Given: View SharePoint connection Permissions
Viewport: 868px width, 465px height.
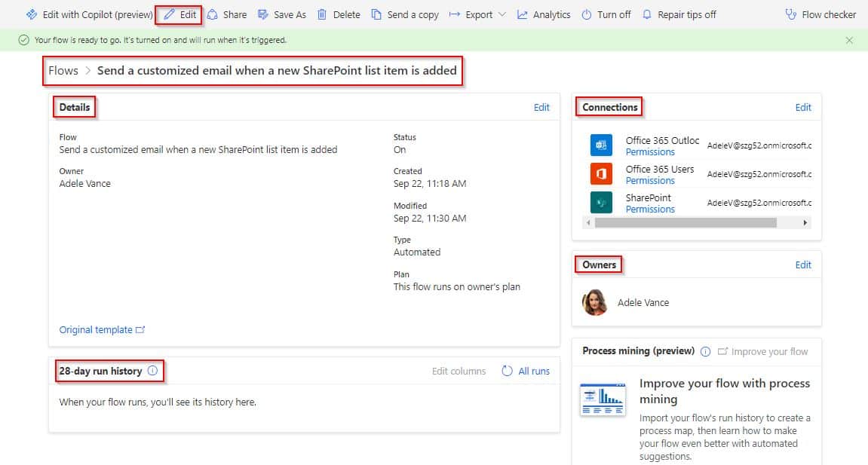Looking at the screenshot, I should (652, 209).
